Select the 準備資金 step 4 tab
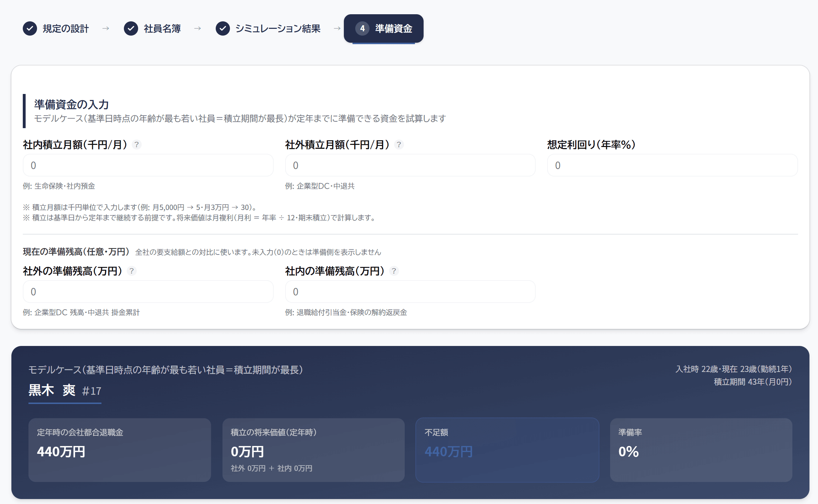The image size is (818, 504). tap(384, 28)
